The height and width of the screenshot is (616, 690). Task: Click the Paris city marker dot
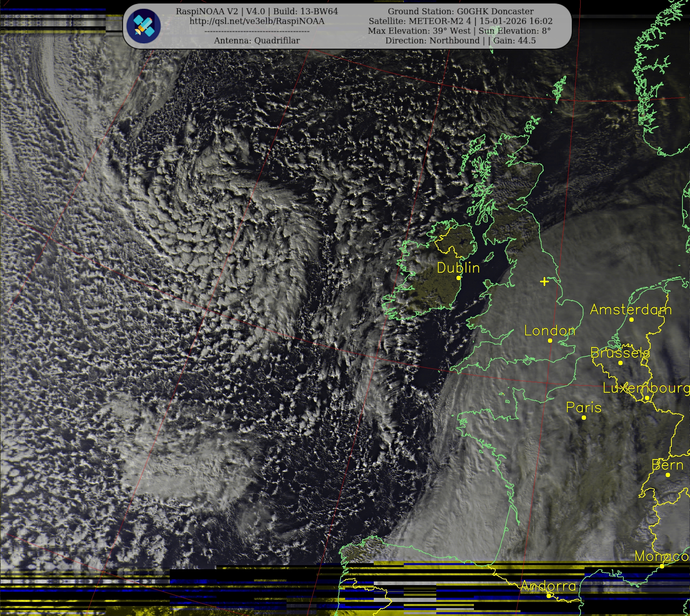coord(584,418)
